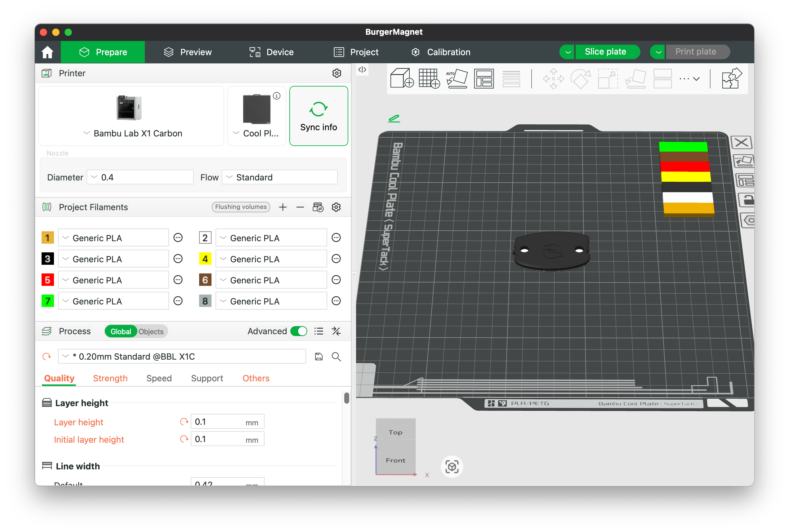Open printer settings gear icon
Viewport: 789px width, 532px height.
(336, 73)
